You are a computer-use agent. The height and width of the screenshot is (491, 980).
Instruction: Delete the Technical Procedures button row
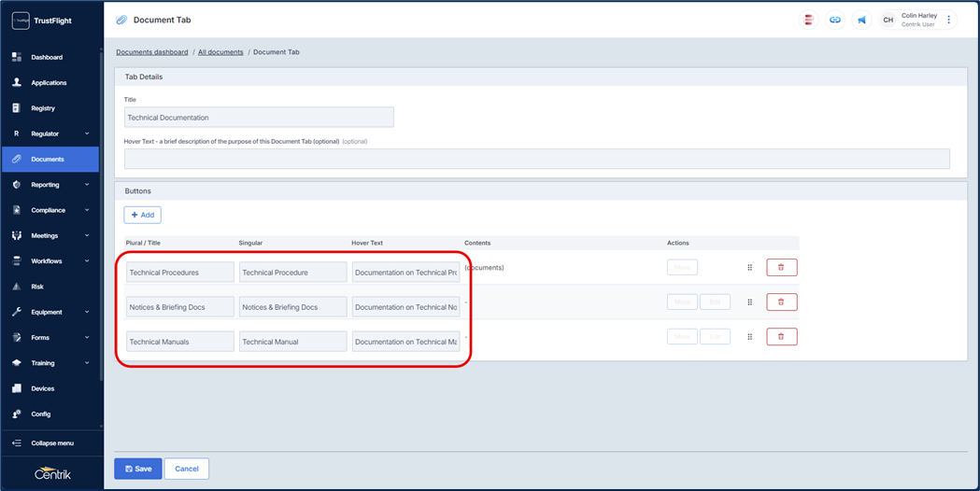(781, 268)
